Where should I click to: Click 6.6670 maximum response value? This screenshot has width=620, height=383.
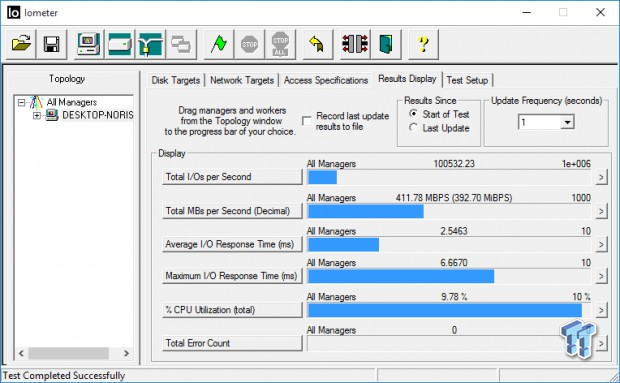coord(454,262)
